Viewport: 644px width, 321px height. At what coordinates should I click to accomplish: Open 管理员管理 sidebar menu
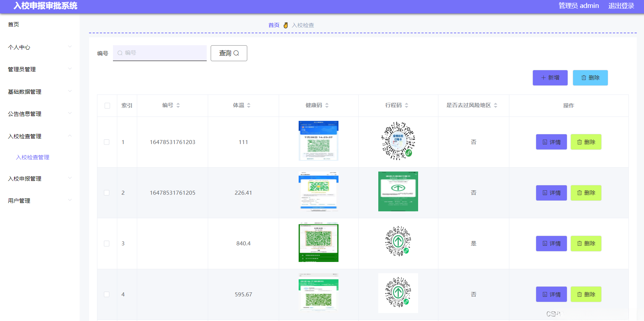point(40,69)
